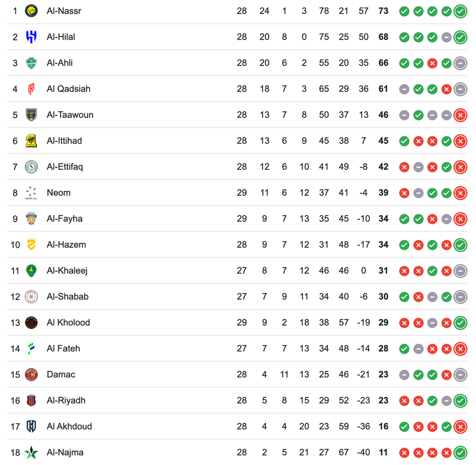Click the Al-Hazem yellow logo

click(31, 244)
